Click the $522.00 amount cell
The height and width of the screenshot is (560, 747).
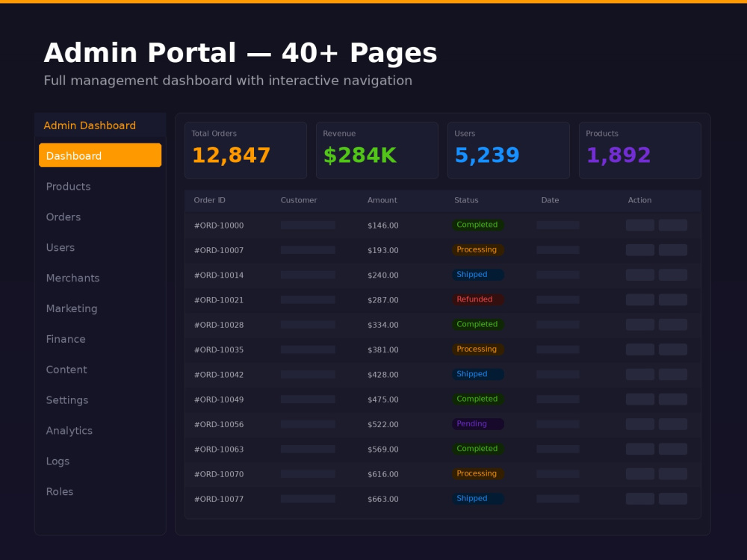383,424
